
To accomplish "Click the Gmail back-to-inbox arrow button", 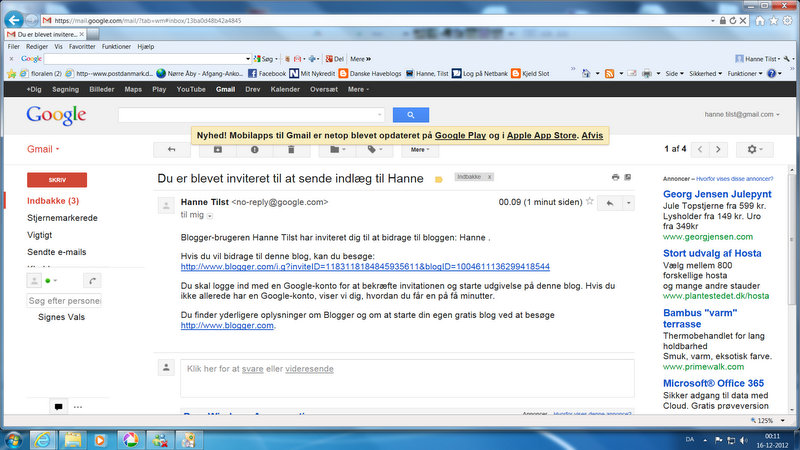I will (171, 149).
